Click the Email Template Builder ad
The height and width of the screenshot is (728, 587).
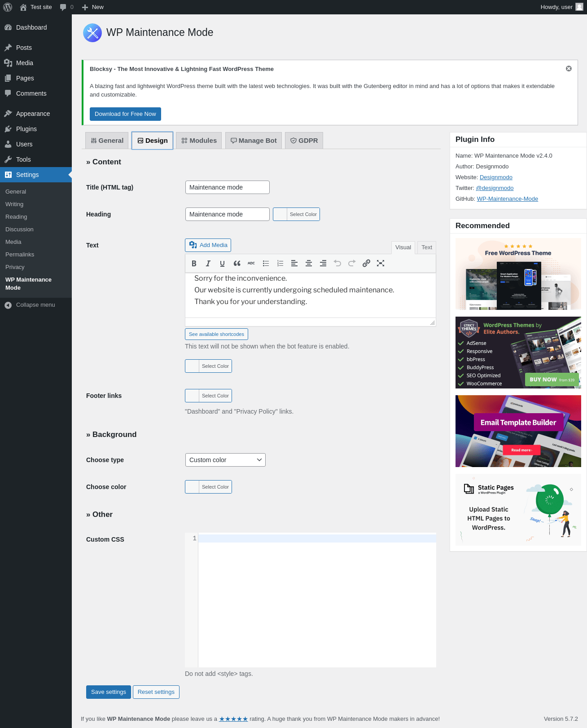click(x=518, y=431)
